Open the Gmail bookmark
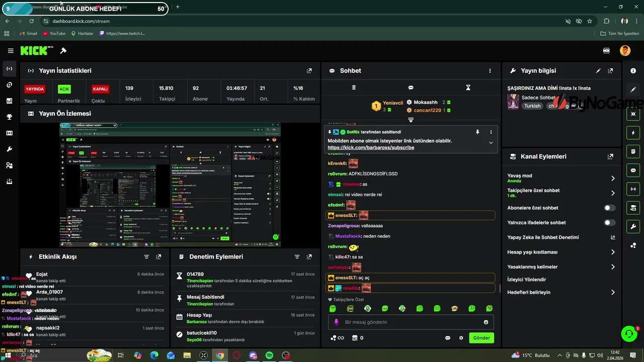This screenshot has width=644, height=362. [28, 34]
